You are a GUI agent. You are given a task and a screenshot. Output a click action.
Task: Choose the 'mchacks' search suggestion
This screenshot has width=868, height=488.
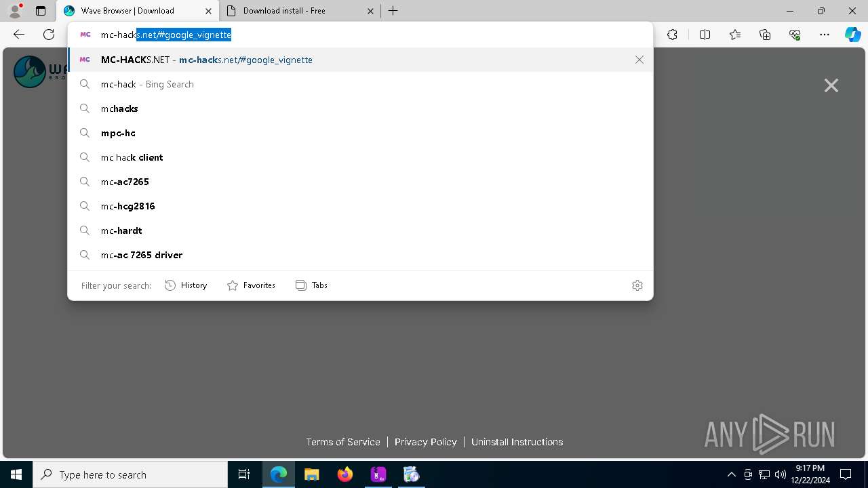pyautogui.click(x=360, y=108)
